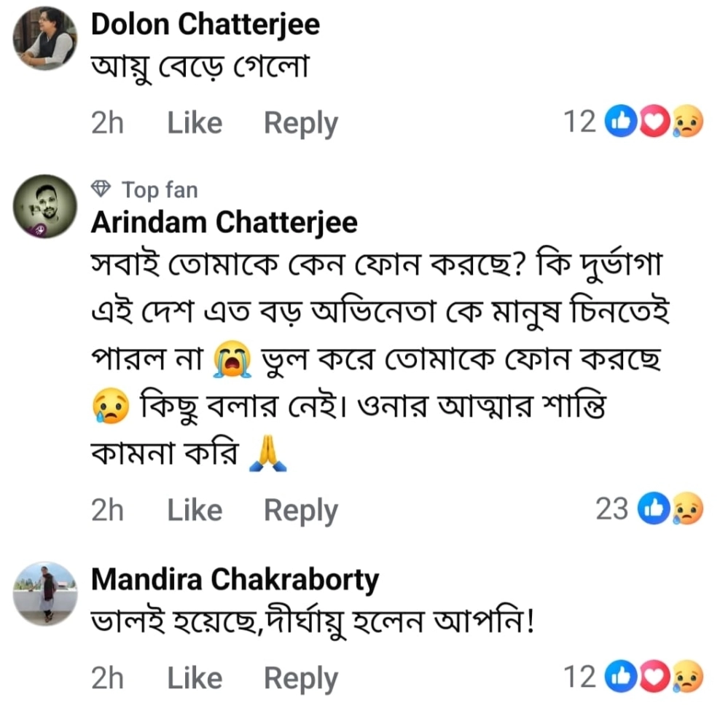This screenshot has width=728, height=711.
Task: Like Mandira Chakraborty's comment
Action: point(193,678)
